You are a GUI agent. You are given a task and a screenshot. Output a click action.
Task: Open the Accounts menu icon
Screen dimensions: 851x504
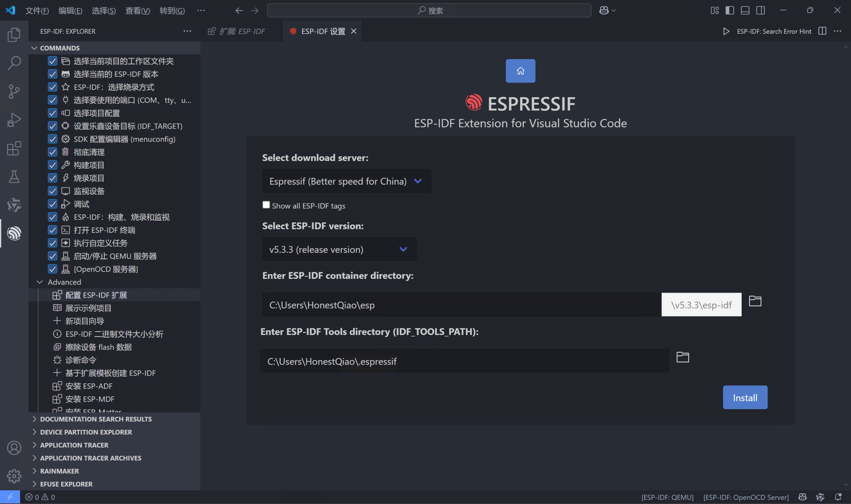(14, 448)
